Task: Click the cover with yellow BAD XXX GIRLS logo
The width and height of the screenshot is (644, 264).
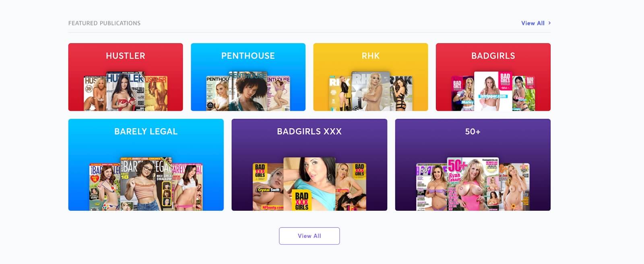Action: tap(309, 184)
